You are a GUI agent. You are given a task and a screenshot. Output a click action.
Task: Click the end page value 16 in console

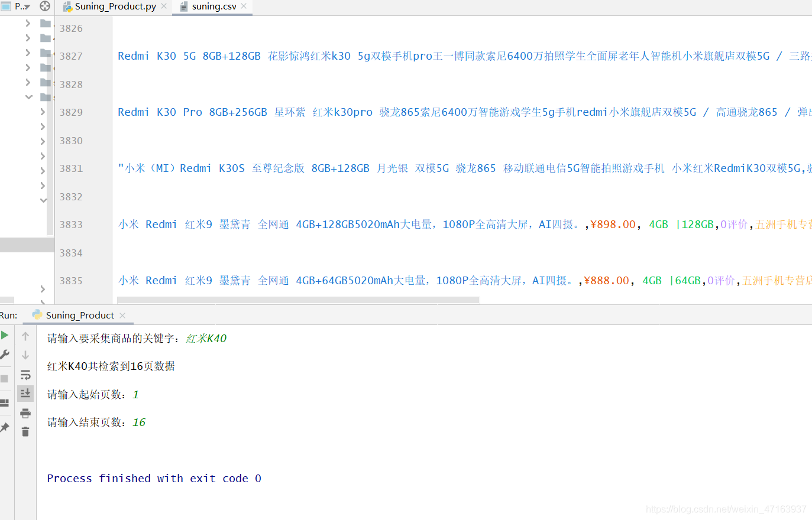click(x=139, y=422)
